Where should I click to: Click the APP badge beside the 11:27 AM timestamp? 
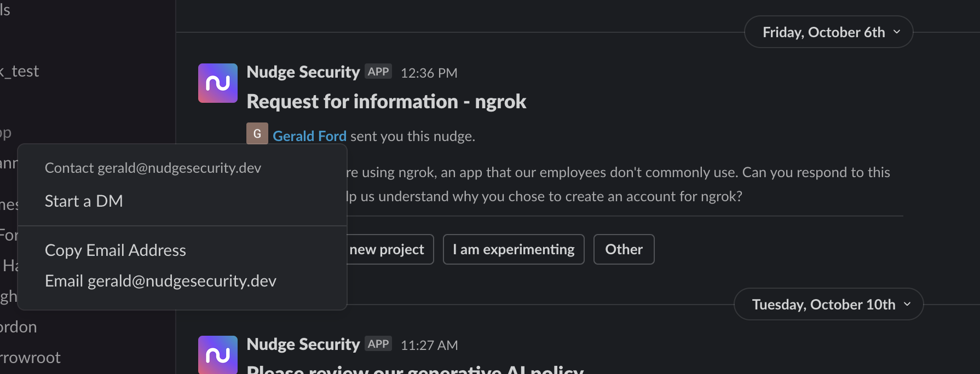click(x=378, y=344)
